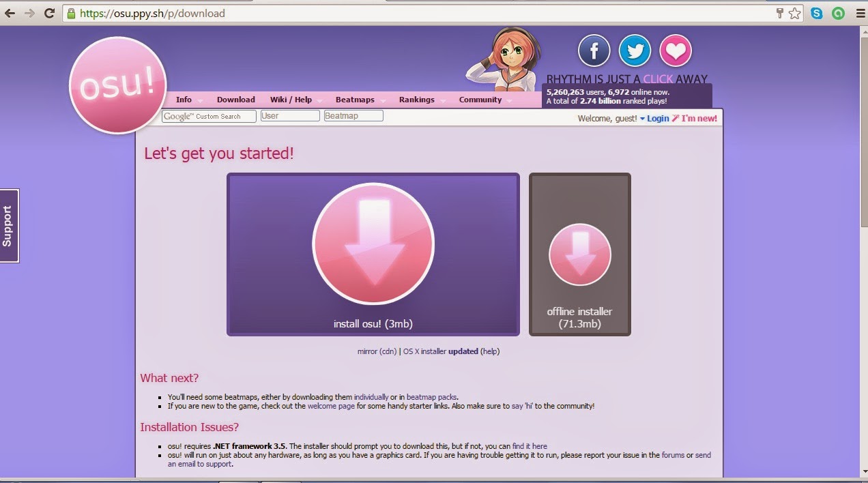Click the key password icon in address bar
Viewport: 868px width, 483px height.
point(780,13)
